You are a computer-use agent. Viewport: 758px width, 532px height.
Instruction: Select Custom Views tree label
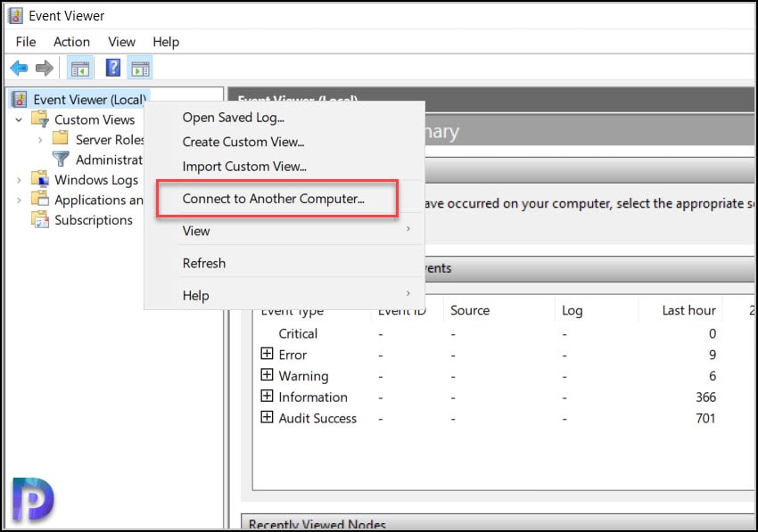point(95,119)
